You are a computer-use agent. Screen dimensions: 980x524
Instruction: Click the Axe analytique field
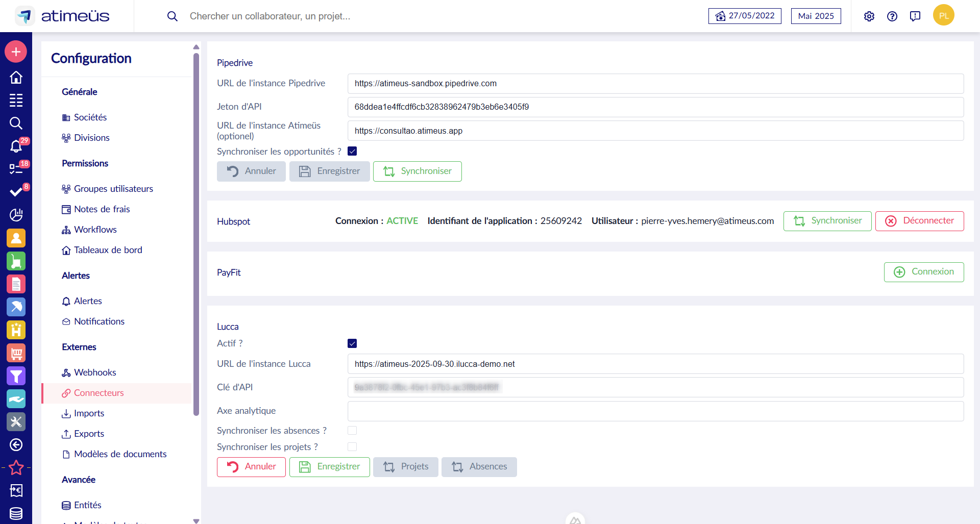click(x=656, y=411)
